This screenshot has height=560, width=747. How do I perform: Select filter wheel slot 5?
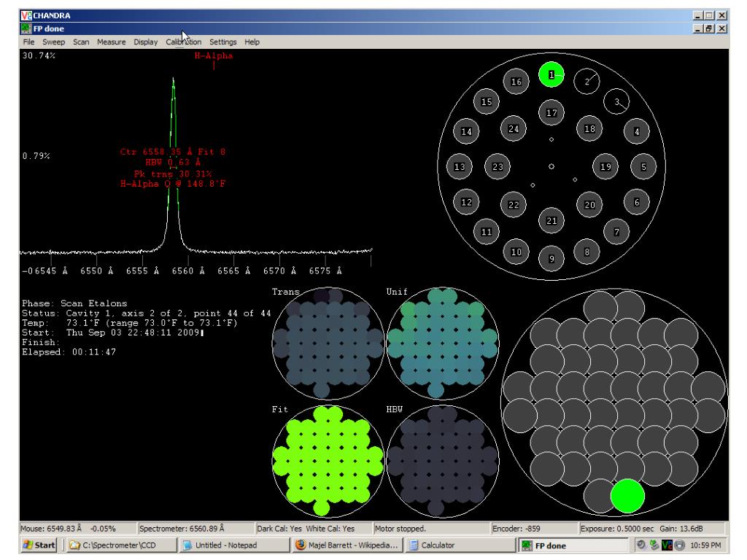click(x=643, y=167)
